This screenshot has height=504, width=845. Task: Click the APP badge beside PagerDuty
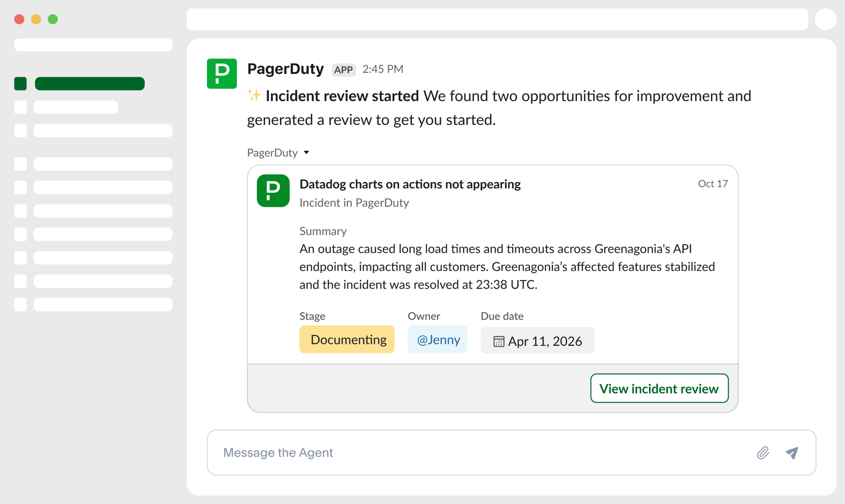[343, 69]
